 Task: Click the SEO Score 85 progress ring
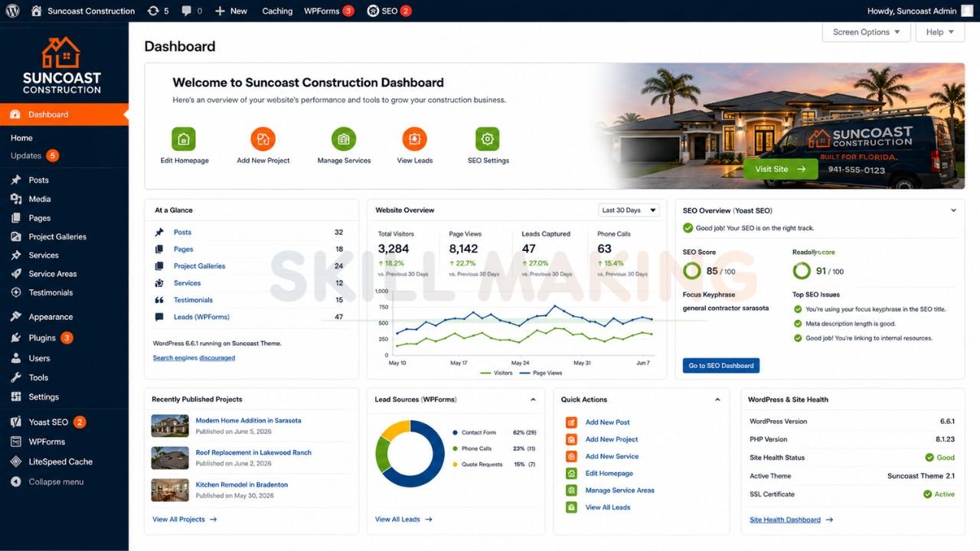pyautogui.click(x=692, y=271)
